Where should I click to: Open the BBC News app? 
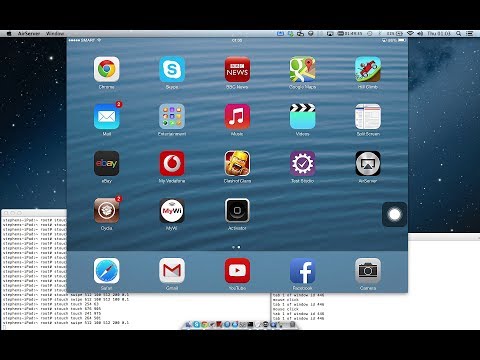[x=237, y=69]
